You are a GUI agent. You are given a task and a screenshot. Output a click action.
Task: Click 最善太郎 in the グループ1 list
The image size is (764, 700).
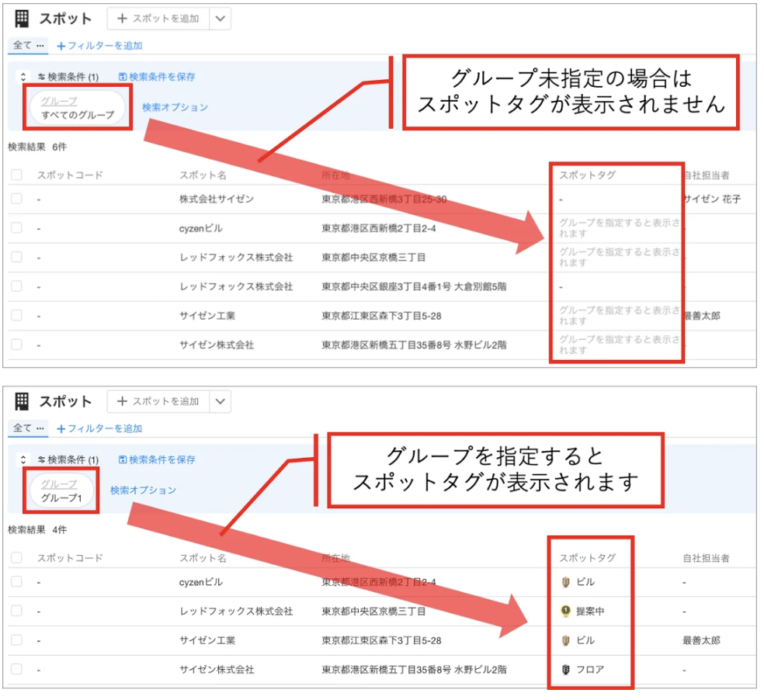pos(702,640)
